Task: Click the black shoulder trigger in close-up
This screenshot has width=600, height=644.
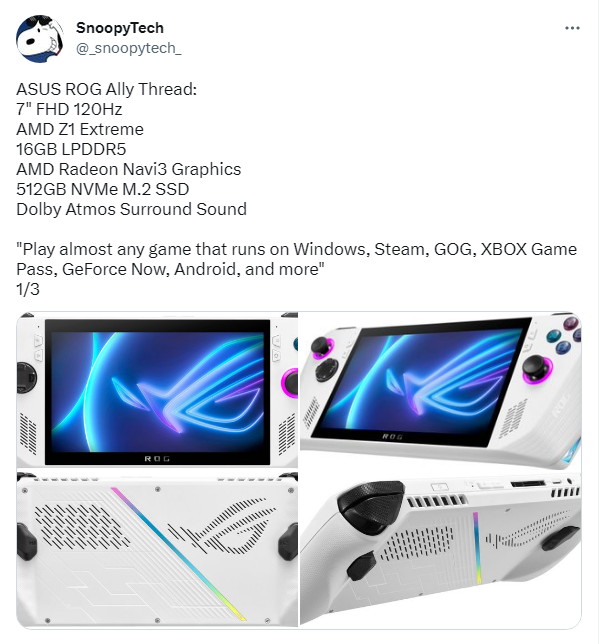Action: (370, 503)
